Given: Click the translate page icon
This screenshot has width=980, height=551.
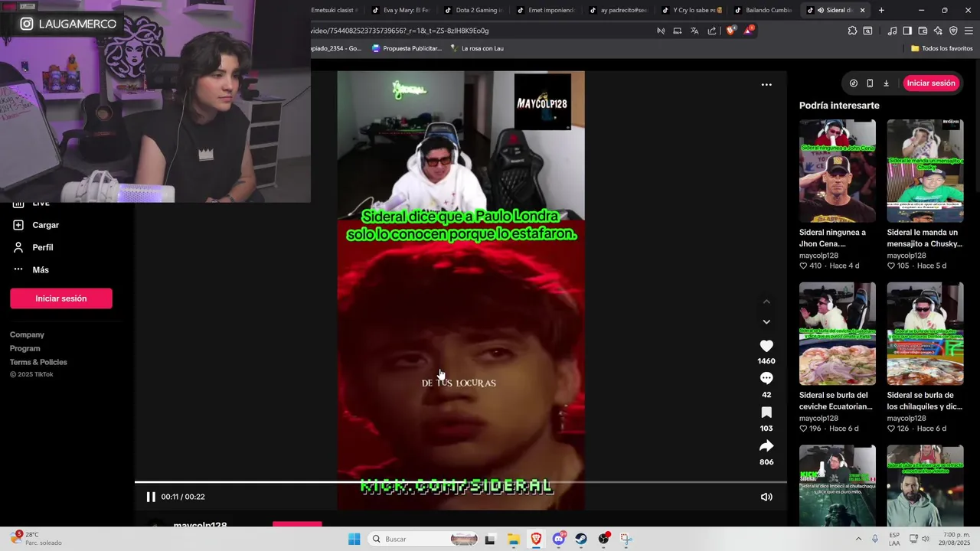Looking at the screenshot, I should (694, 31).
